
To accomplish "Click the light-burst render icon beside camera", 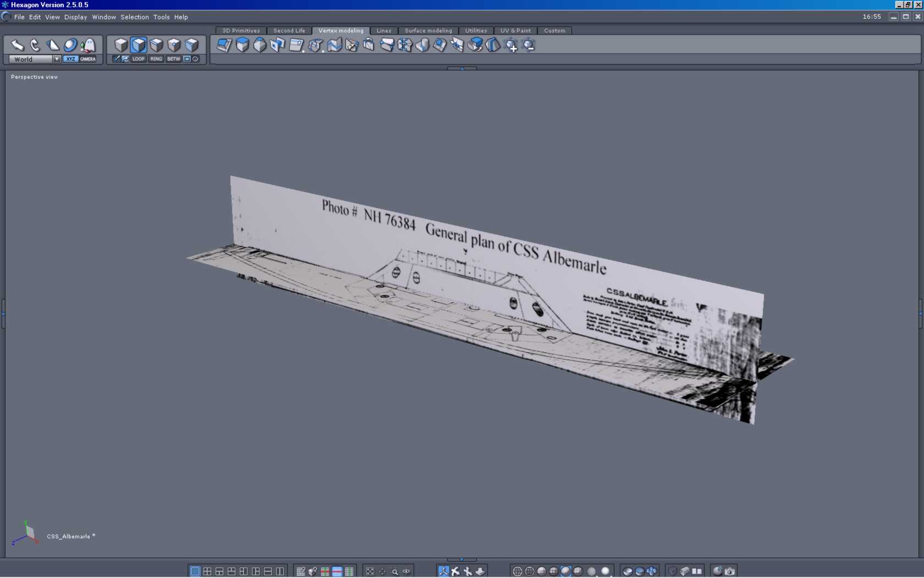I will tap(718, 571).
